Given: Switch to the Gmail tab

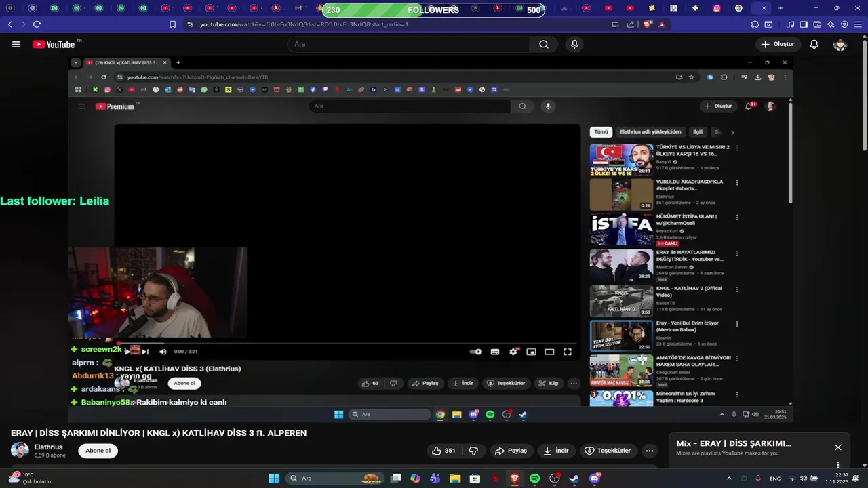Looking at the screenshot, I should click(298, 8).
